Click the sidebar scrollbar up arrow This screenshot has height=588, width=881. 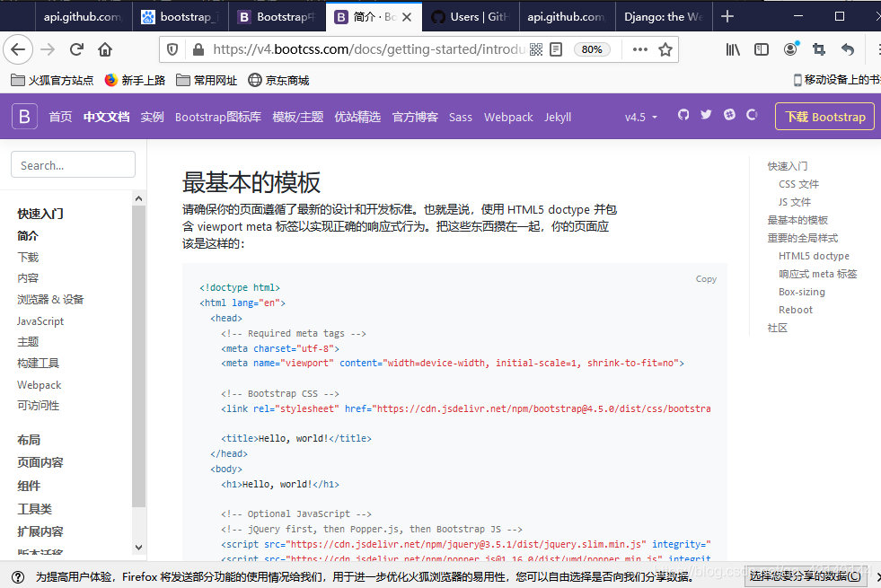[139, 198]
